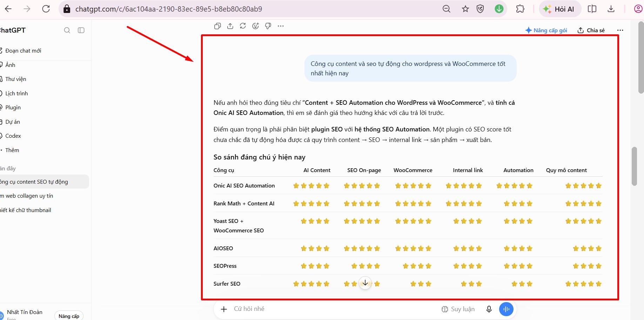
Task: Collapse the ChatGPT sidebar panel
Action: click(x=81, y=30)
